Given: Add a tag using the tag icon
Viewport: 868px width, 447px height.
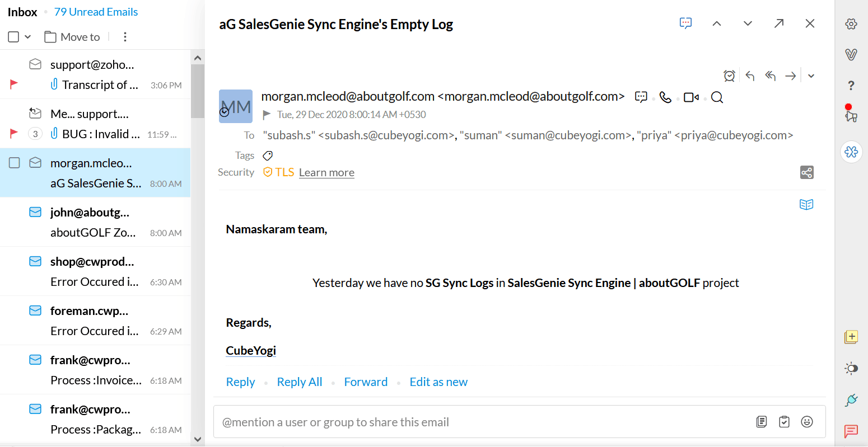Looking at the screenshot, I should point(268,156).
